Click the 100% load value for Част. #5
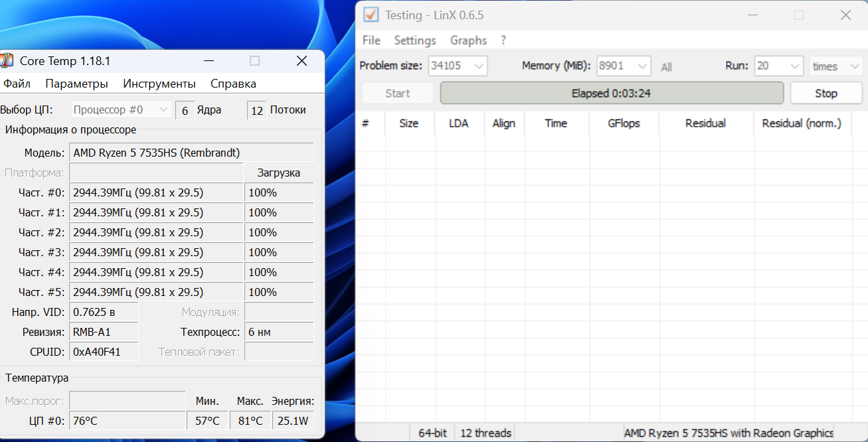Image resolution: width=868 pixels, height=442 pixels. pos(279,292)
